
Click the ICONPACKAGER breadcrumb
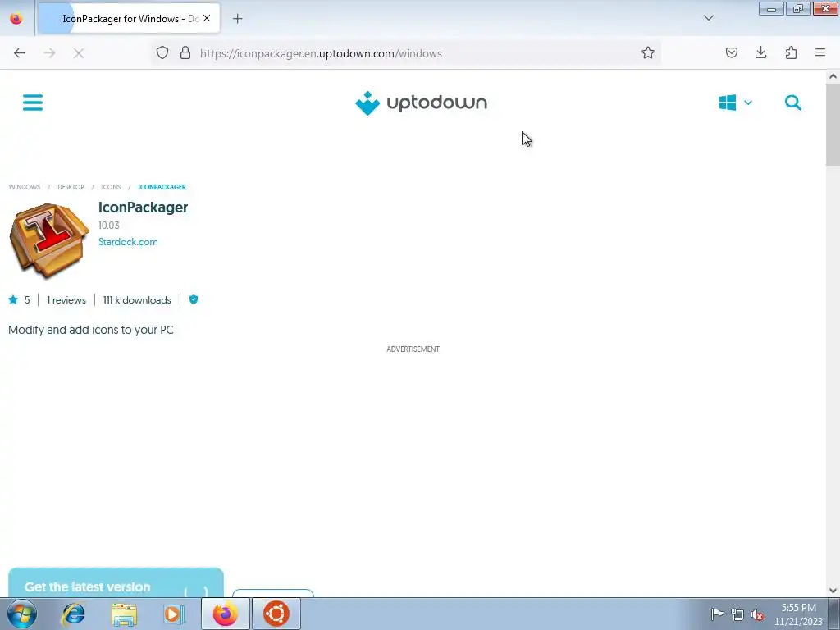click(x=162, y=187)
